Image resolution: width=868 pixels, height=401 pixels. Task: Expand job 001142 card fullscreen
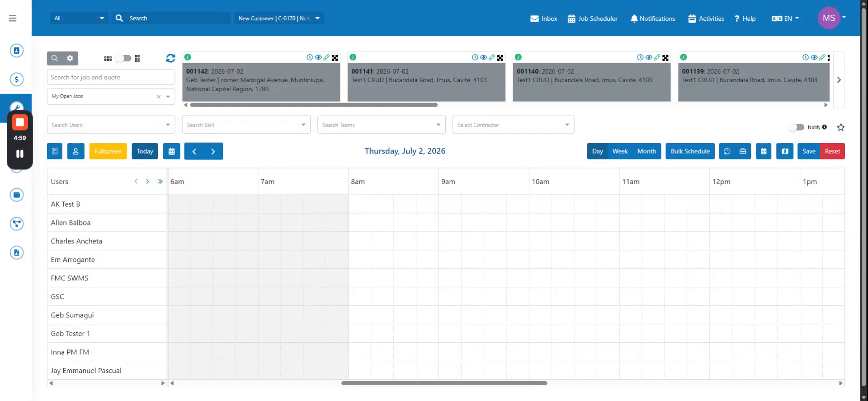point(335,58)
